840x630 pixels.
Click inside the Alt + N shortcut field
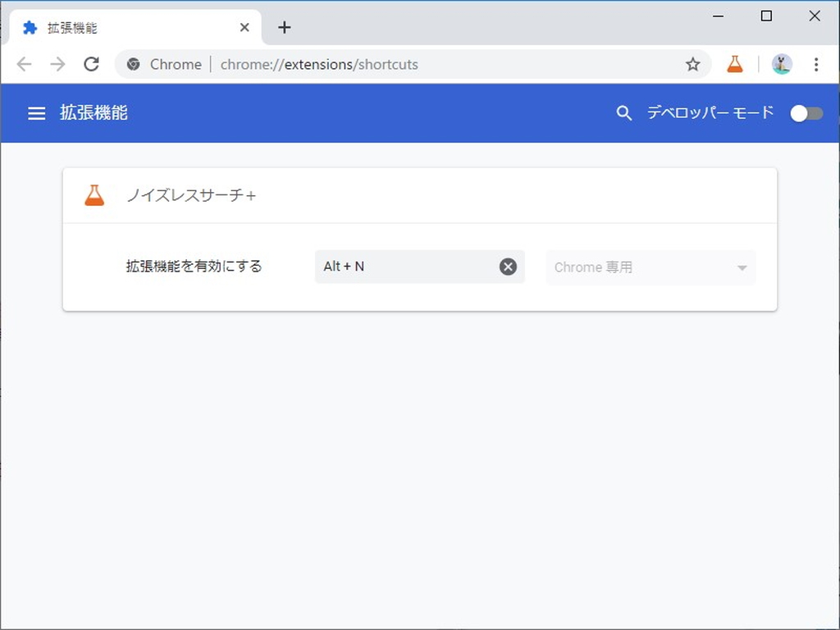(x=394, y=267)
